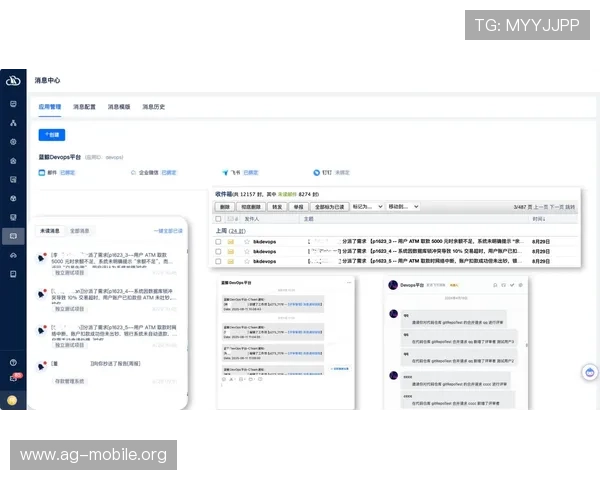The height and width of the screenshot is (480, 600).
Task: Click the 删除 button in inbox toolbar
Action: [225, 207]
